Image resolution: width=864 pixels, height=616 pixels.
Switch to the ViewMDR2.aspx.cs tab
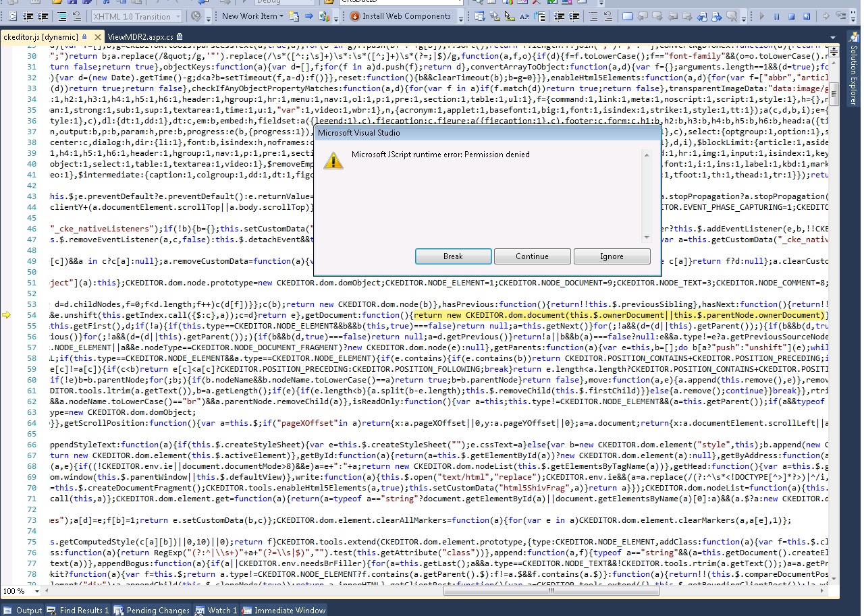[140, 36]
